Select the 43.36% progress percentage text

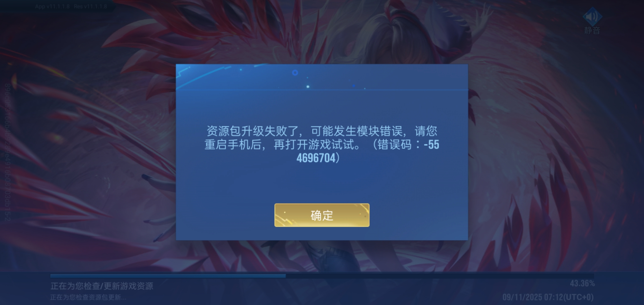(582, 284)
